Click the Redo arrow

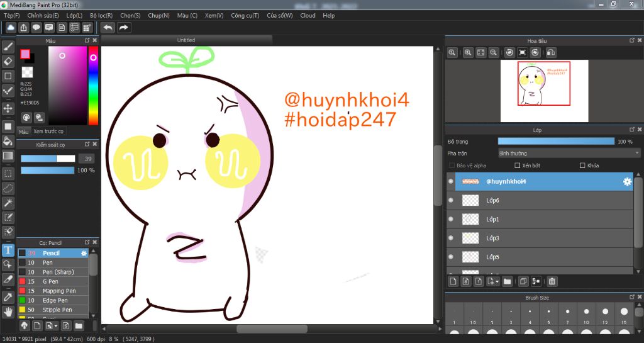click(x=123, y=28)
